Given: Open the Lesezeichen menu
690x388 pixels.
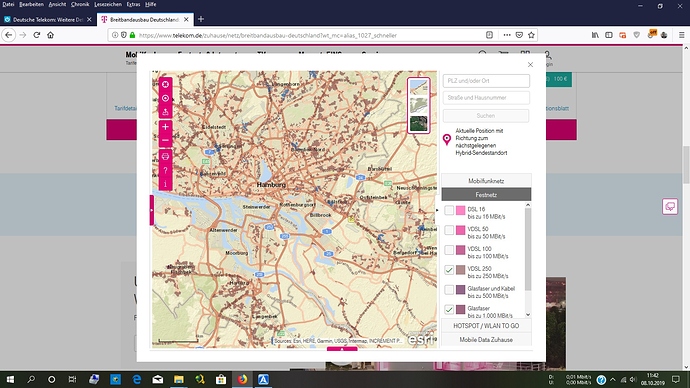Looking at the screenshot, I should (108, 4).
